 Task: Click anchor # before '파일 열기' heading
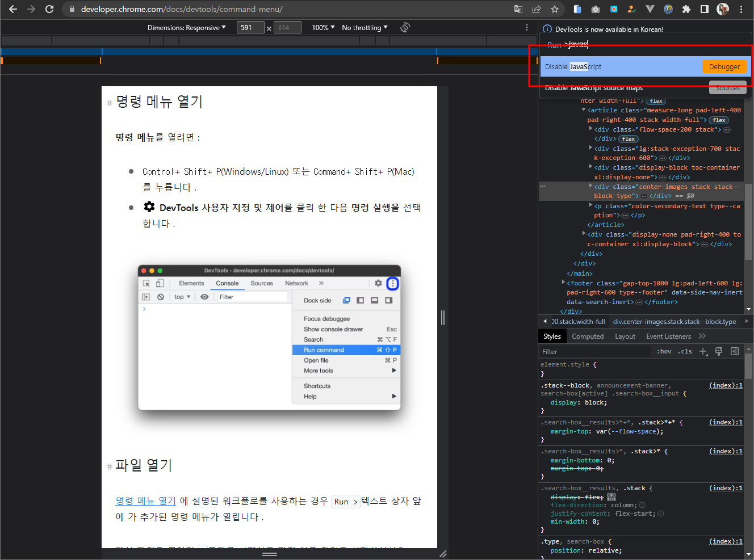click(x=109, y=467)
